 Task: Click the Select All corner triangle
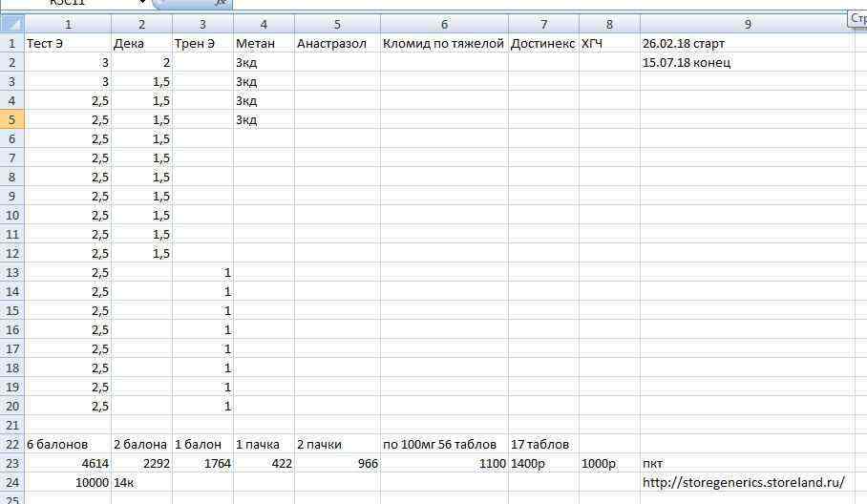12,24
